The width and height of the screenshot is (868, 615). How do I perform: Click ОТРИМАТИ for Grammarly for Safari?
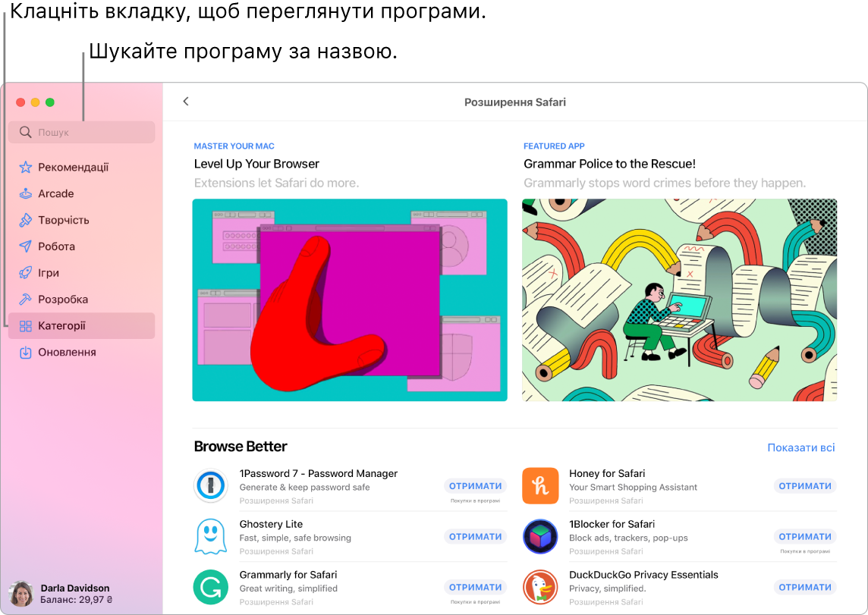coord(475,587)
